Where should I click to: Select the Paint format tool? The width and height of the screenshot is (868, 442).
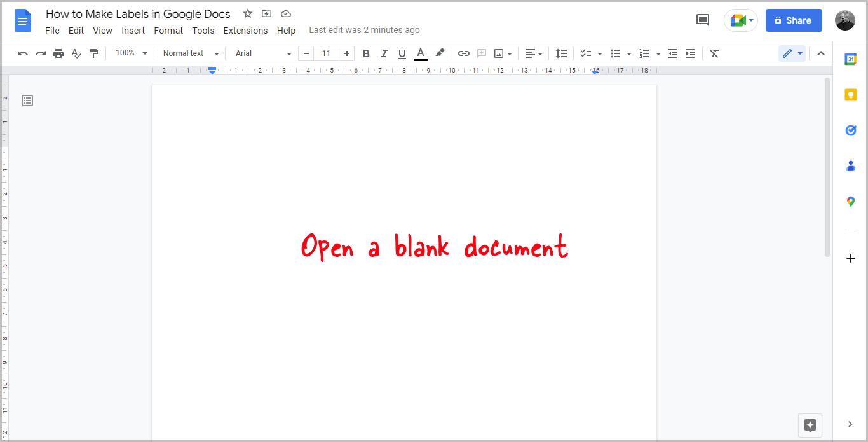pyautogui.click(x=94, y=53)
